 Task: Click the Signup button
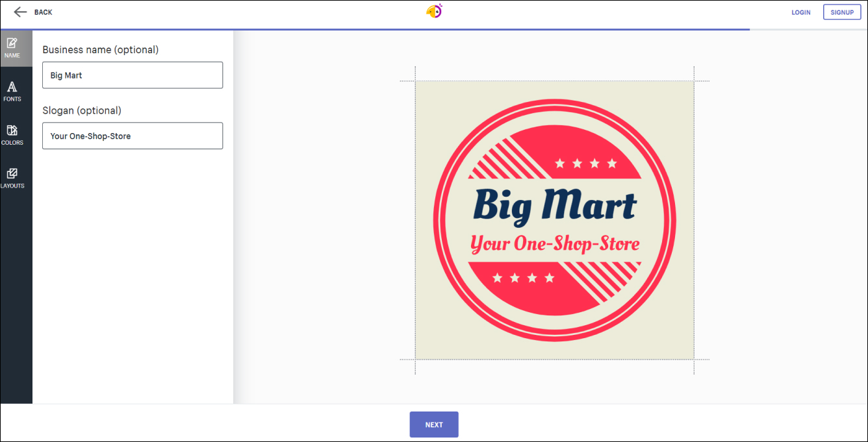(842, 12)
